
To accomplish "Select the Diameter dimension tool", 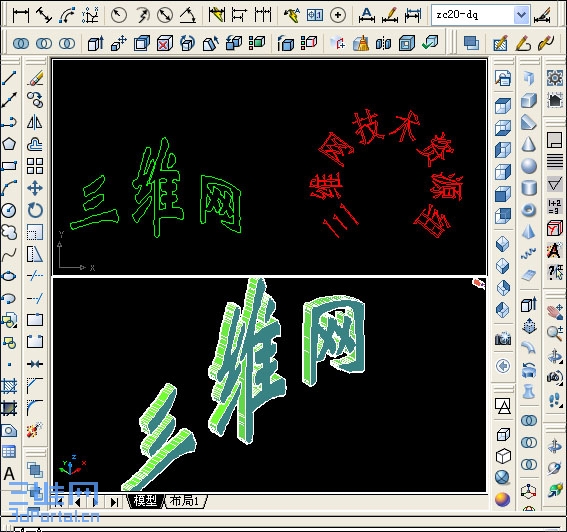I will (x=165, y=15).
